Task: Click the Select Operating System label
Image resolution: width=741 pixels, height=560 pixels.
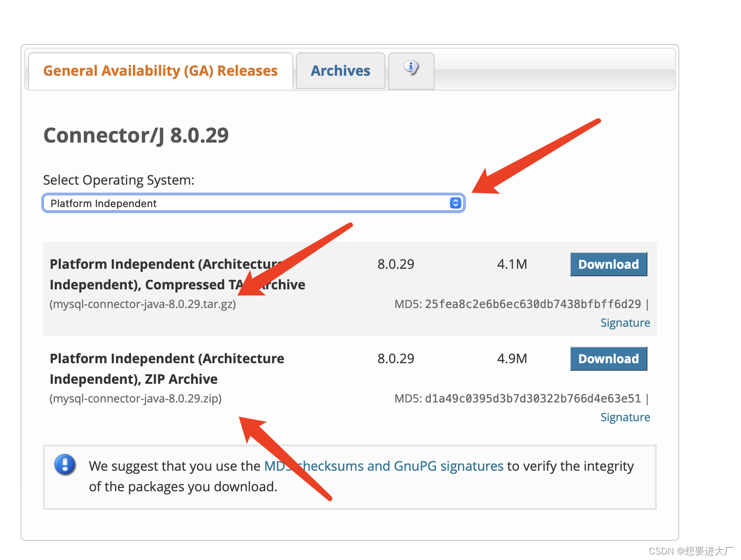Action: tap(119, 180)
